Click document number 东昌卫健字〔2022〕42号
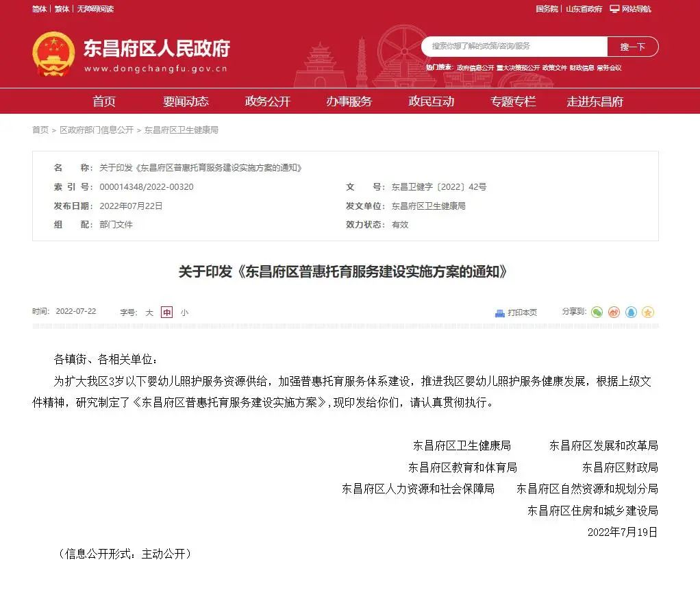The width and height of the screenshot is (700, 612). click(439, 186)
